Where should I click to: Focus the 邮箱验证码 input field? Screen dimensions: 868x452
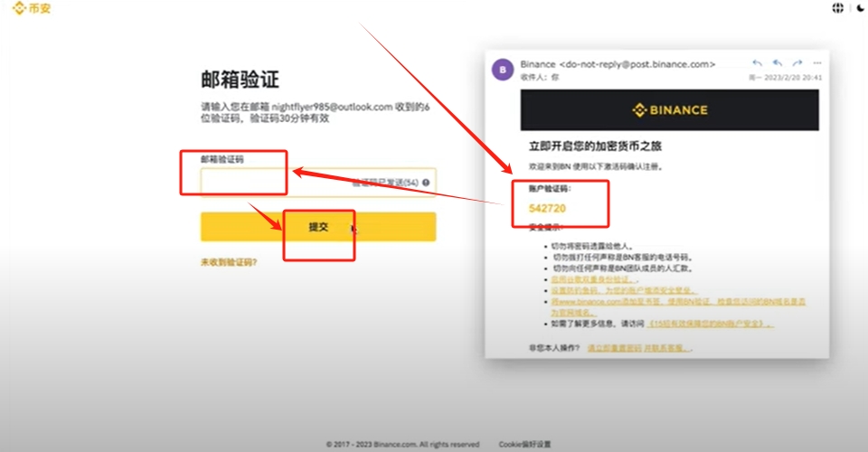click(318, 182)
